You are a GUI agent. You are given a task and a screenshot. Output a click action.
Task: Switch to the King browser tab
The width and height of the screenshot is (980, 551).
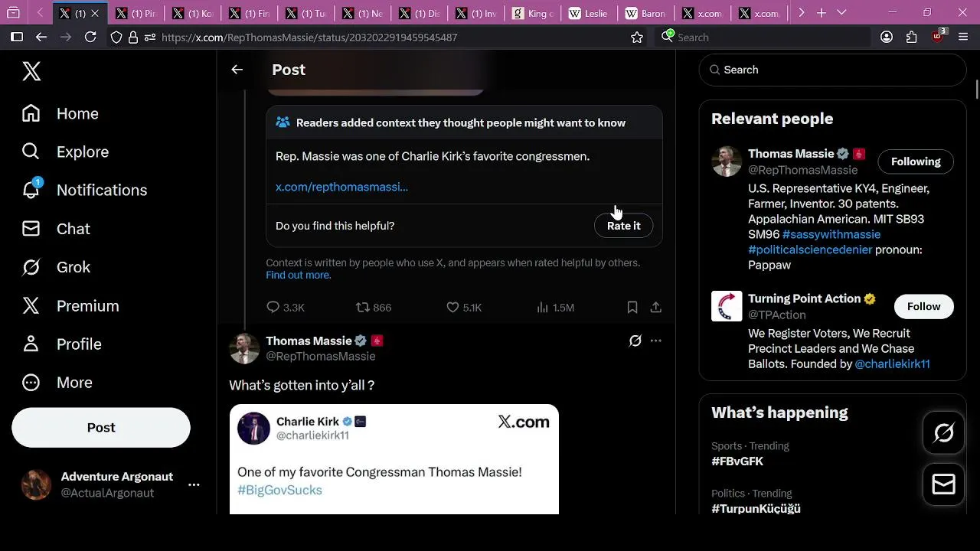coord(531,13)
